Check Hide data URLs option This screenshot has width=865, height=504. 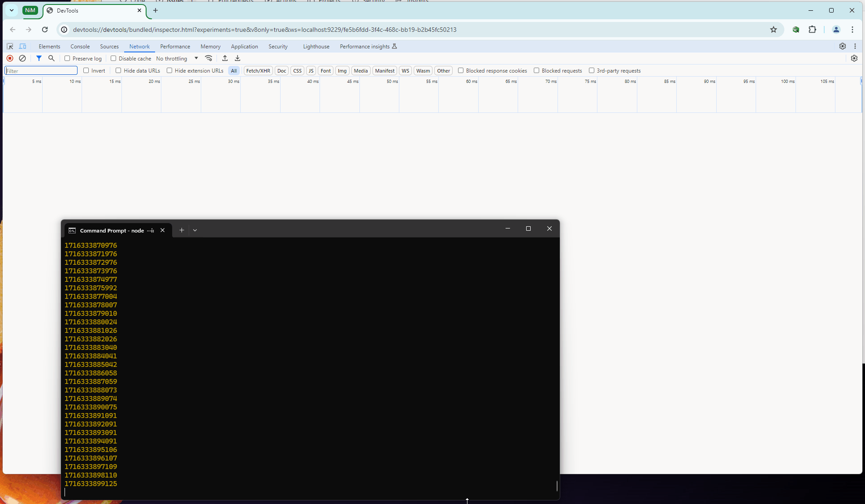point(118,70)
